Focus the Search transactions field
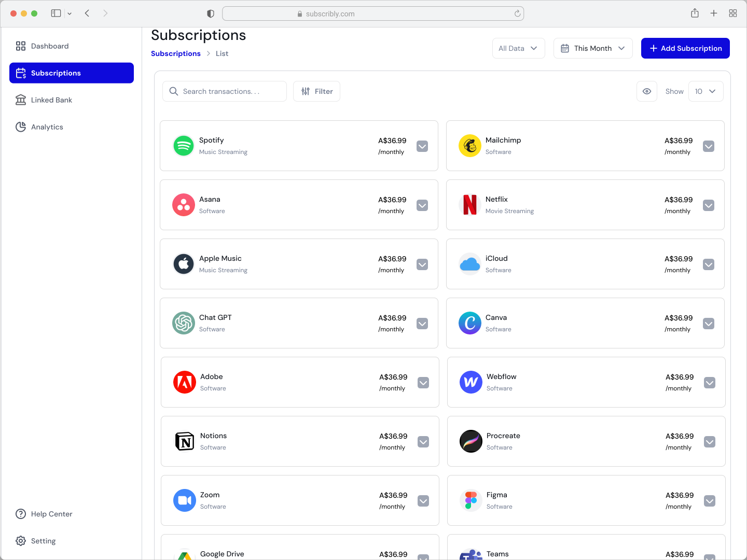Viewport: 747px width, 560px height. pyautogui.click(x=225, y=91)
